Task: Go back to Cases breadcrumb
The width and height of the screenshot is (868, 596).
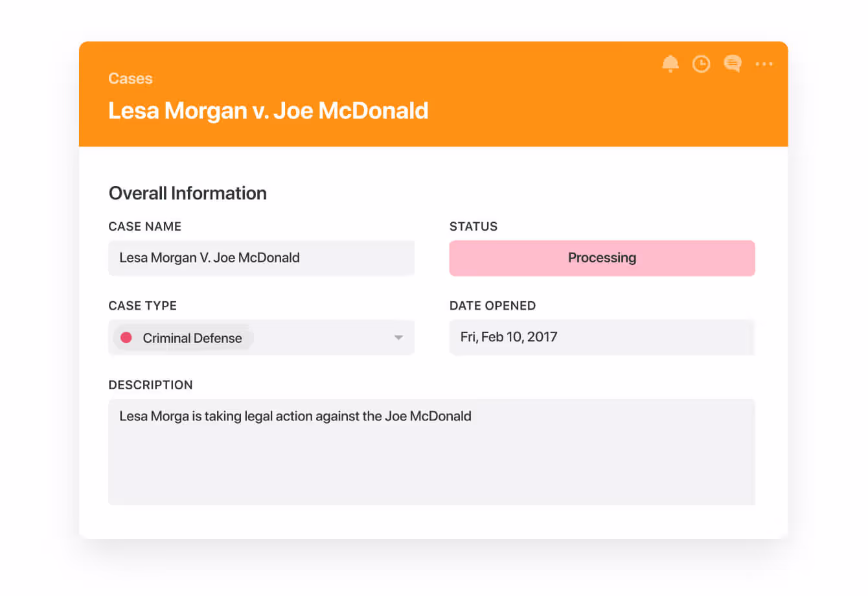Action: 130,78
